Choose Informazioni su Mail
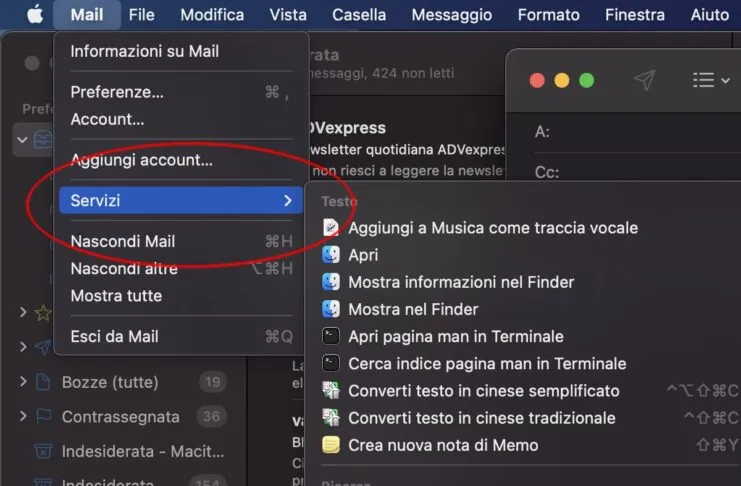Image resolution: width=741 pixels, height=486 pixels. pos(181,51)
